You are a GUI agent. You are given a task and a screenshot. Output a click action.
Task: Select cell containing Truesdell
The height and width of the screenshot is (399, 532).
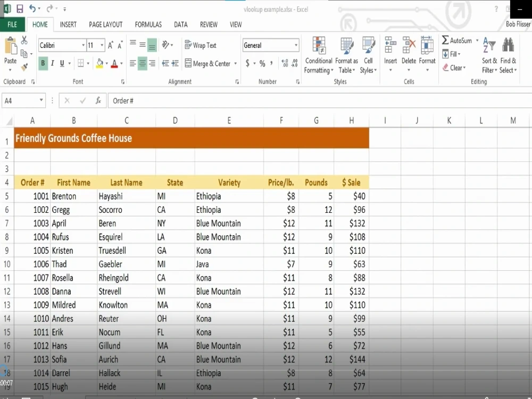[126, 251]
